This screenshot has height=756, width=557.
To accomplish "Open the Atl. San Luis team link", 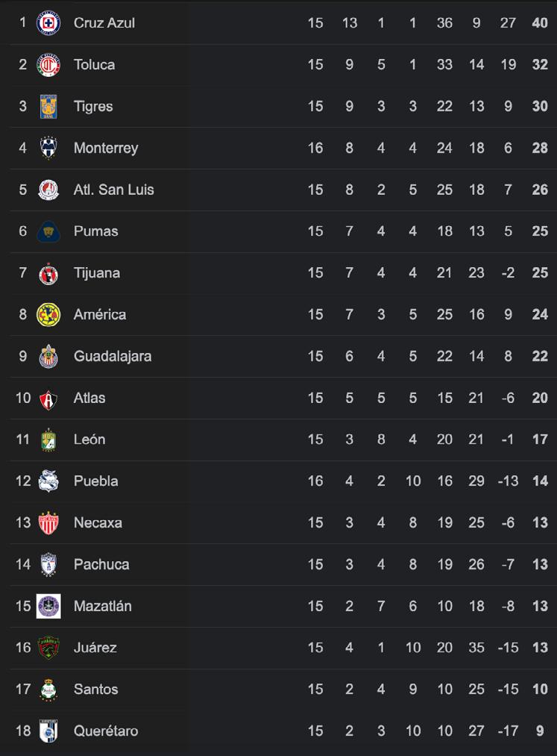I will coord(113,190).
